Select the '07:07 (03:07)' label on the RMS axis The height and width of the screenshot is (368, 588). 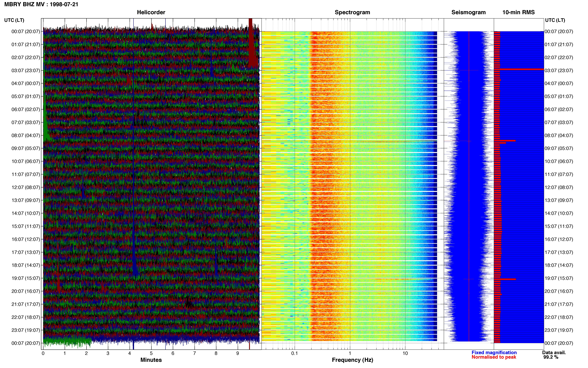[559, 122]
